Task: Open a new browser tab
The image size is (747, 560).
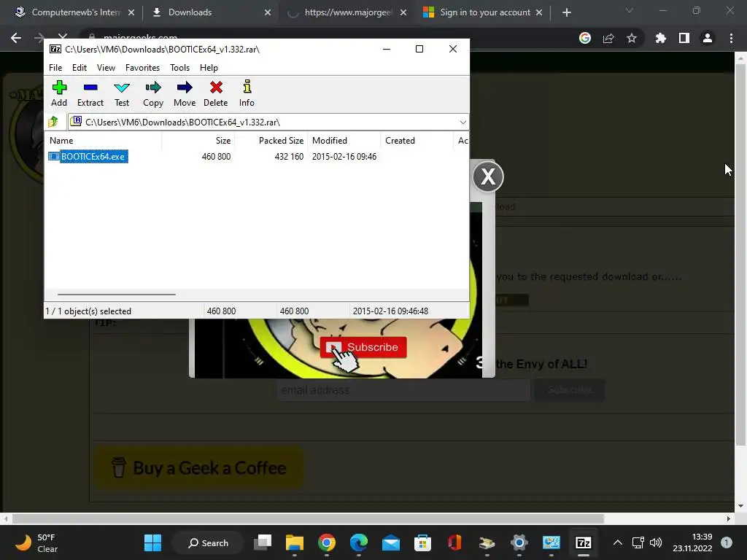Action: (566, 12)
